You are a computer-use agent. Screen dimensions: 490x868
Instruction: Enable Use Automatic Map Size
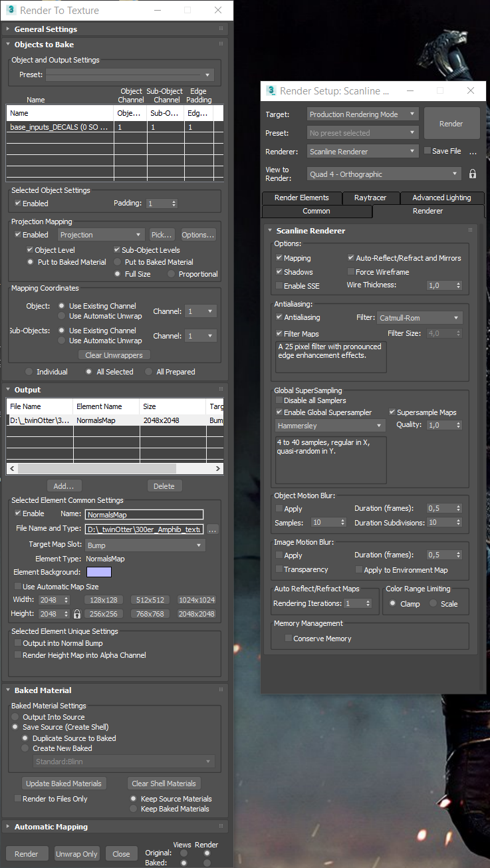coord(18,587)
